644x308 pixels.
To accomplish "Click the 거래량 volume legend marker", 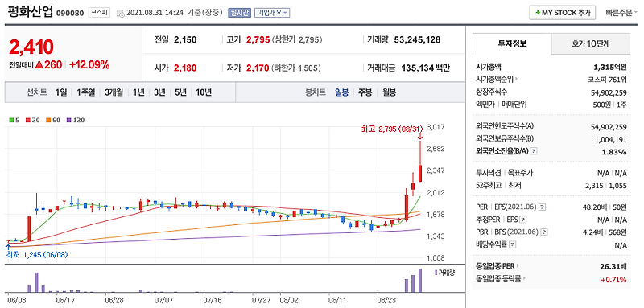I will [x=444, y=272].
